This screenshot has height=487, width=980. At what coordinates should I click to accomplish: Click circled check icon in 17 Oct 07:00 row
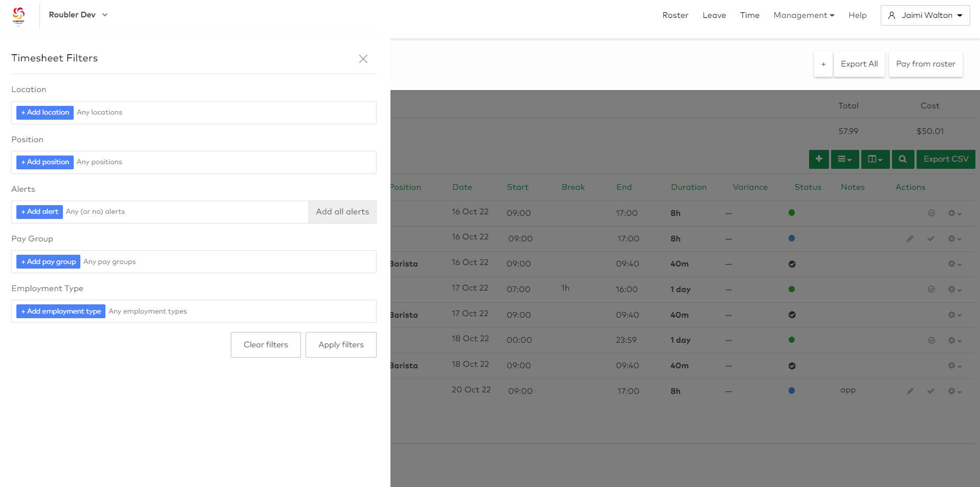pyautogui.click(x=931, y=290)
